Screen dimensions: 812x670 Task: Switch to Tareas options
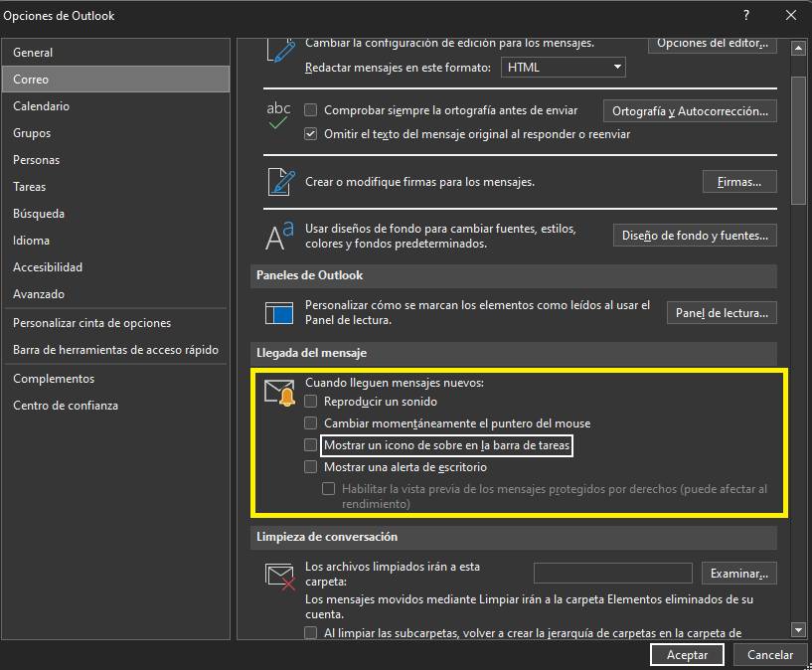click(115, 187)
